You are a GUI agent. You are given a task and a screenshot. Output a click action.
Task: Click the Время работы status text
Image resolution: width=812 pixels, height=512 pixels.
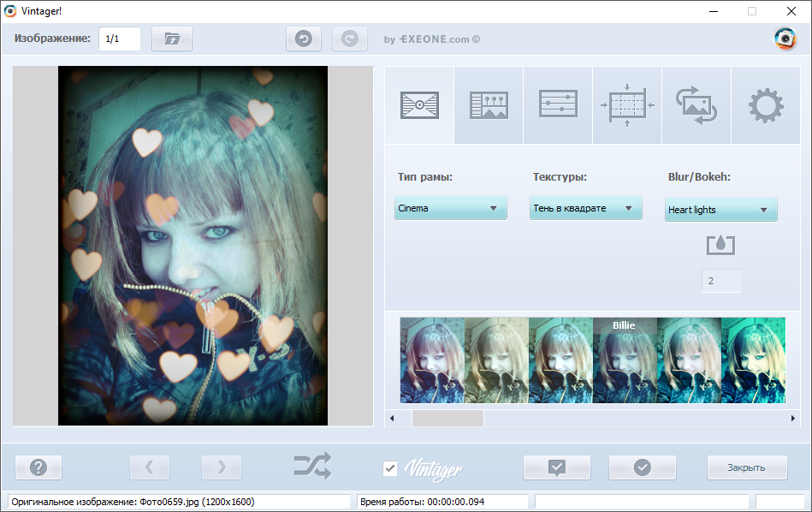tap(423, 502)
